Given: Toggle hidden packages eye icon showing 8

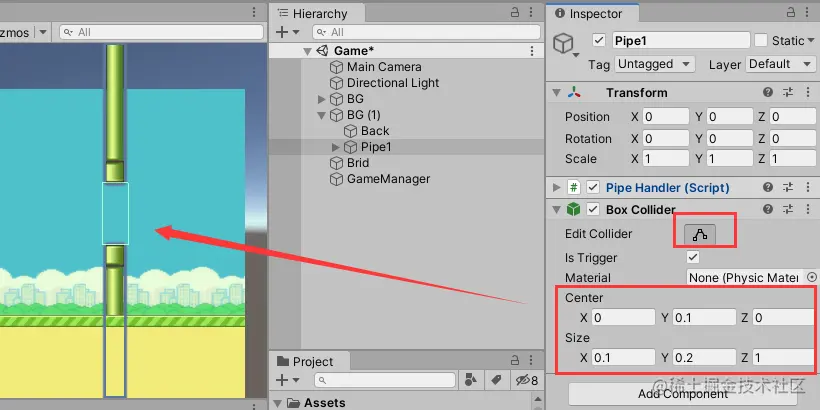Looking at the screenshot, I should click(527, 380).
